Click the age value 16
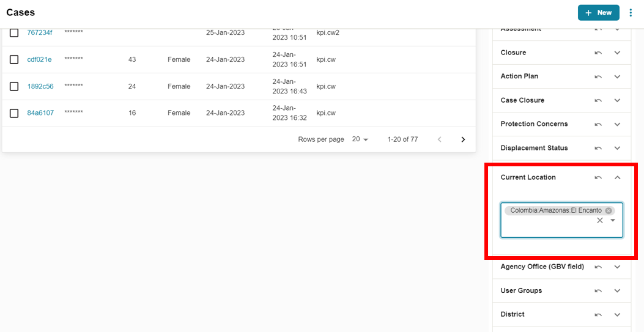Viewport: 644px width, 332px height. (132, 113)
